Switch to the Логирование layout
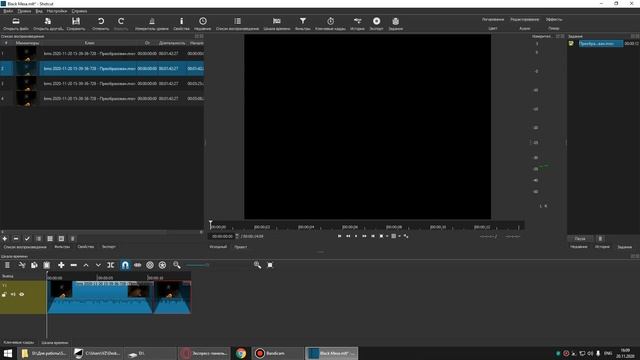The width and height of the screenshot is (640, 360). (x=493, y=20)
